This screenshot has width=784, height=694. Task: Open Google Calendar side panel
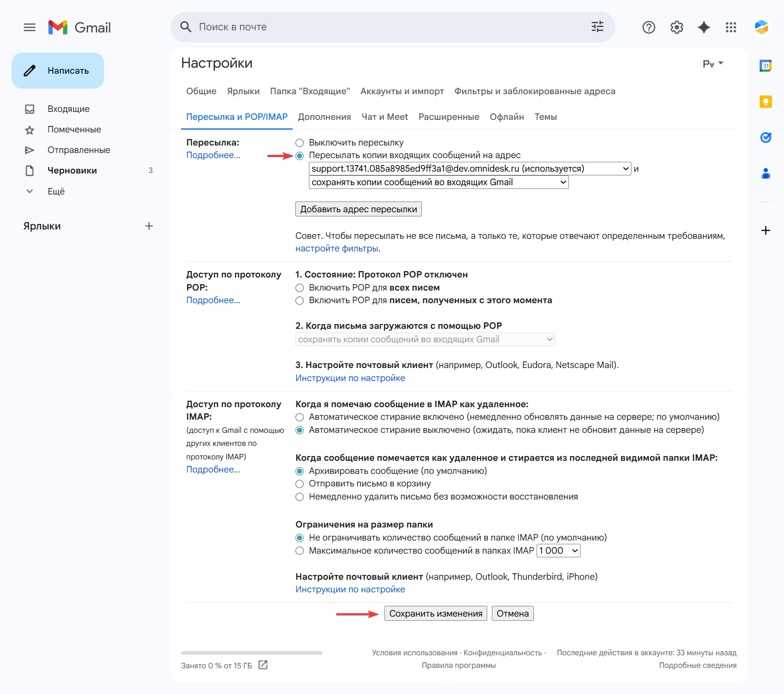[765, 66]
